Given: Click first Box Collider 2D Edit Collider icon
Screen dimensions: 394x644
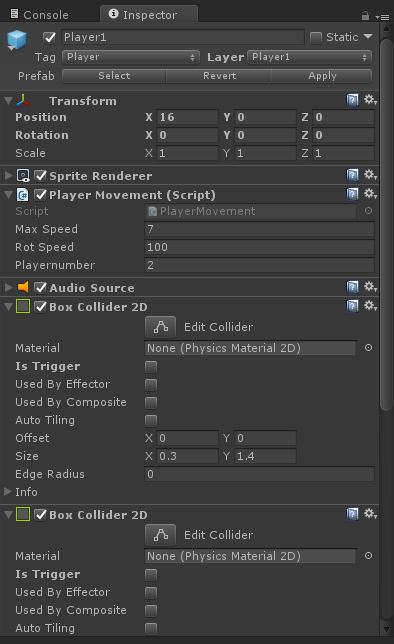Looking at the screenshot, I should coord(160,327).
